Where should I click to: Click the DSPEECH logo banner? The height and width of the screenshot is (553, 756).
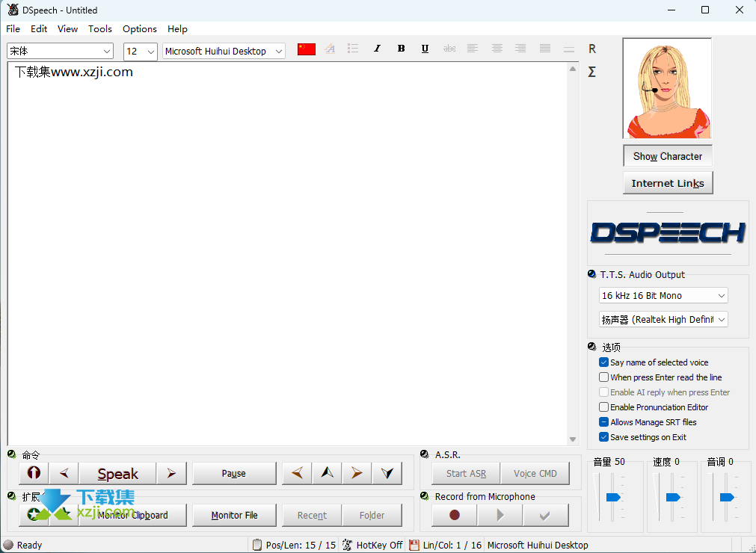[x=668, y=233]
